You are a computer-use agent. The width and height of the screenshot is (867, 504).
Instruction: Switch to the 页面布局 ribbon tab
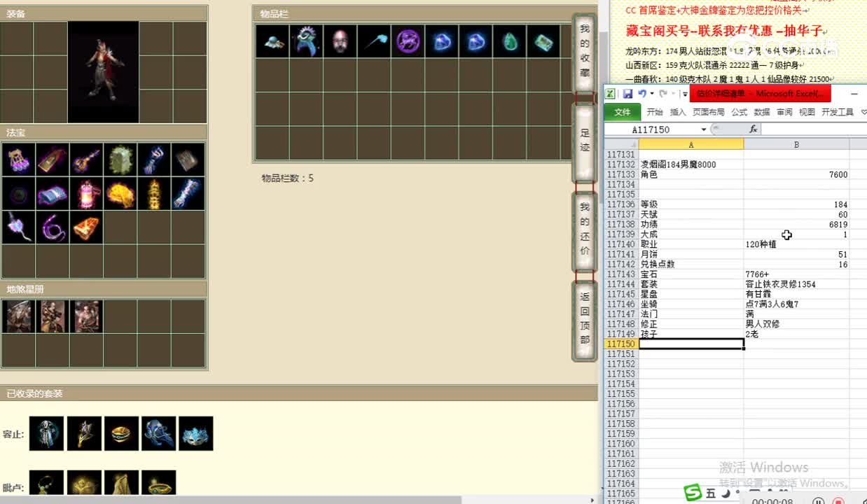click(709, 112)
